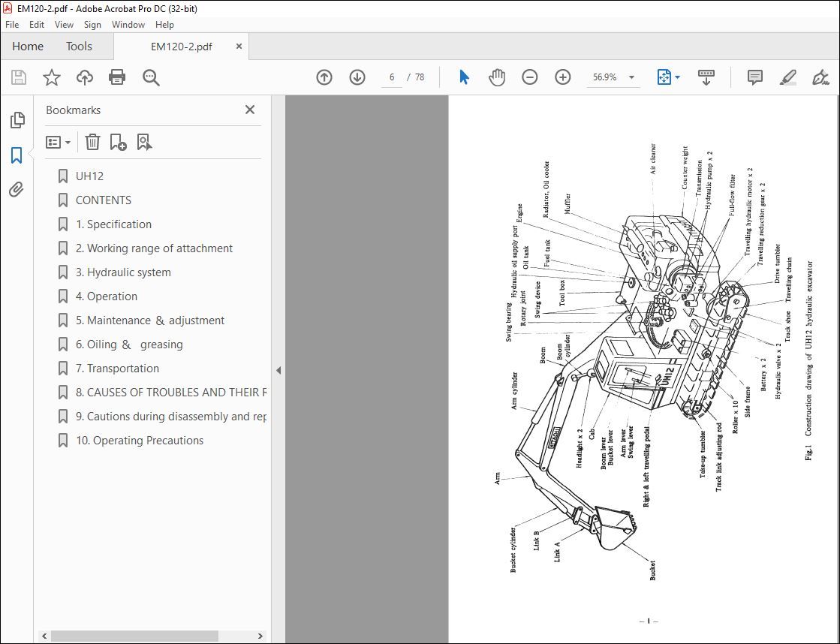Open the Page Thumbnails panel
Viewport: 840px width, 644px height.
point(17,119)
